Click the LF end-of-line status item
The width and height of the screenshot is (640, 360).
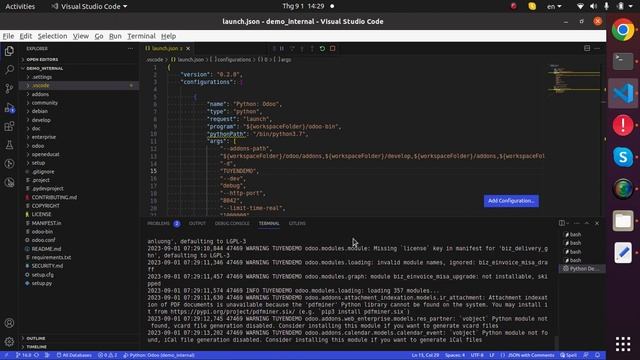(x=492, y=355)
